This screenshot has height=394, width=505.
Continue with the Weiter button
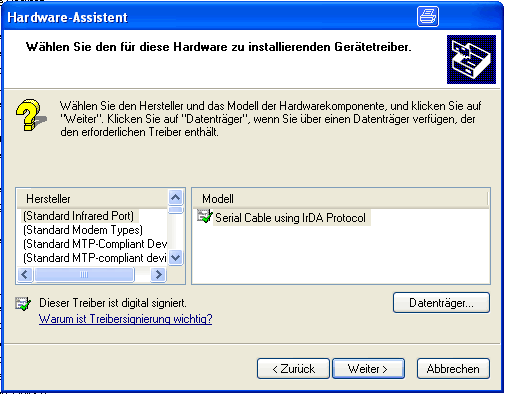click(x=368, y=369)
